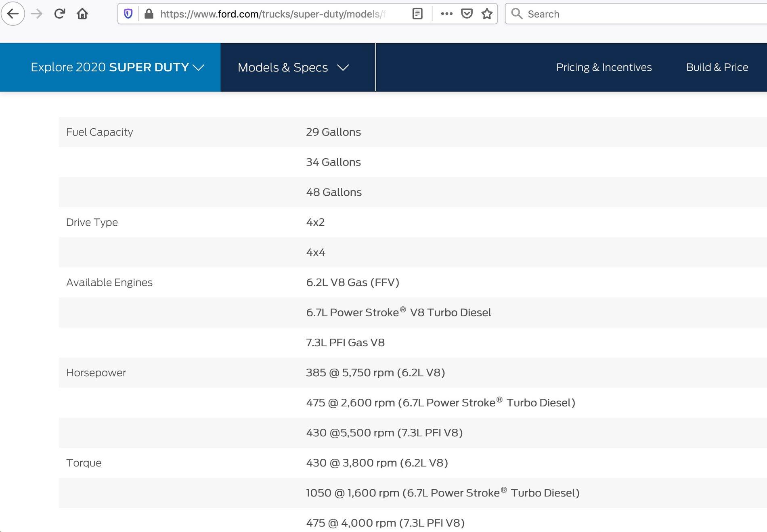This screenshot has width=767, height=532.
Task: Open the browser home page icon
Action: tap(82, 14)
